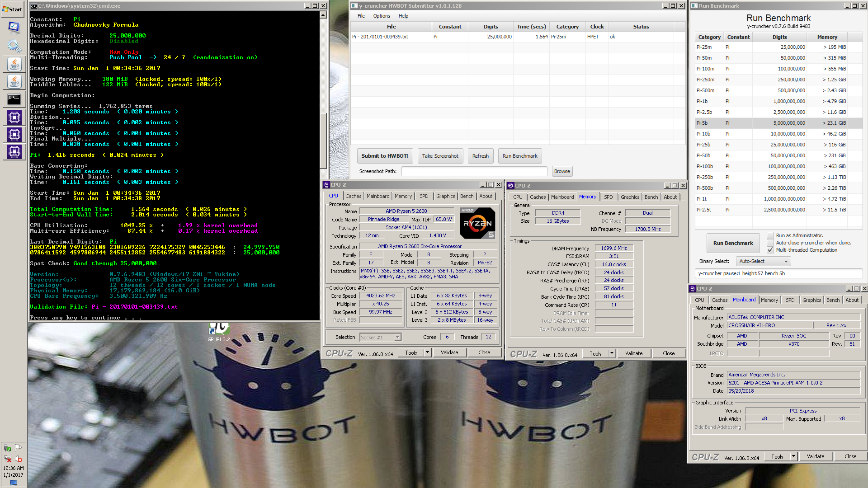Click the clock showing 12:36 AM
868x488 pixels.
[13, 468]
